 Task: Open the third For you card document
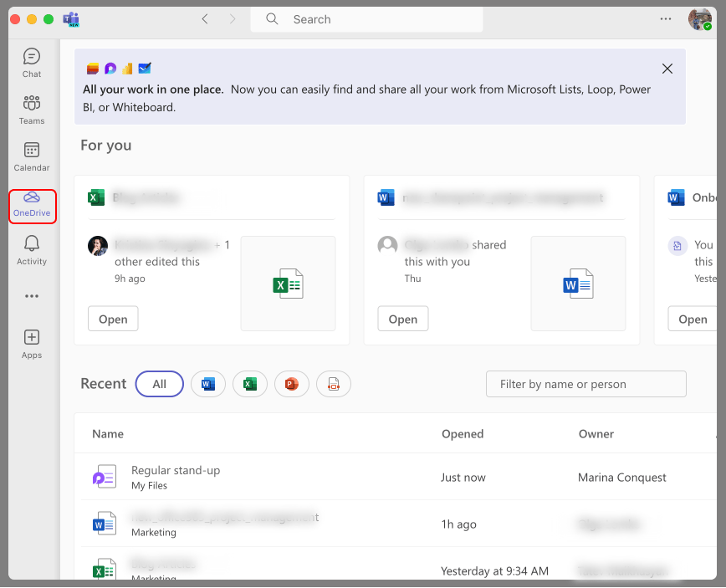point(693,319)
